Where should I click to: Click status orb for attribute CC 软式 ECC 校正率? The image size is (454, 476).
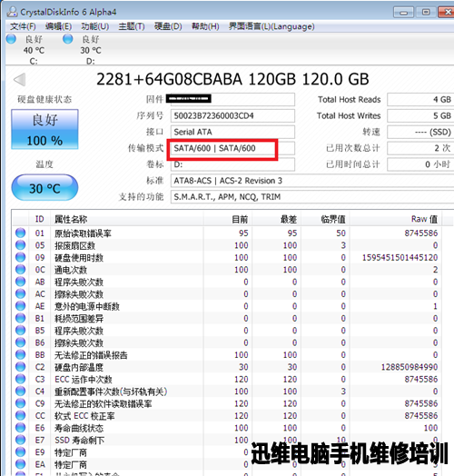click(x=21, y=415)
